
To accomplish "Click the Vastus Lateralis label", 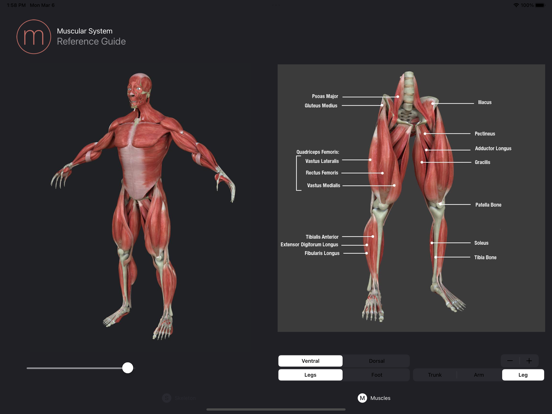I will point(322,161).
